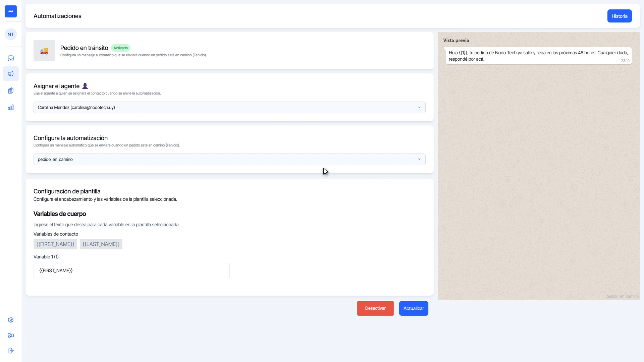Viewport: 644px width, 362px height.
Task: Insert the {{LAST_NAME}} contact variable chip
Action: [x=101, y=244]
